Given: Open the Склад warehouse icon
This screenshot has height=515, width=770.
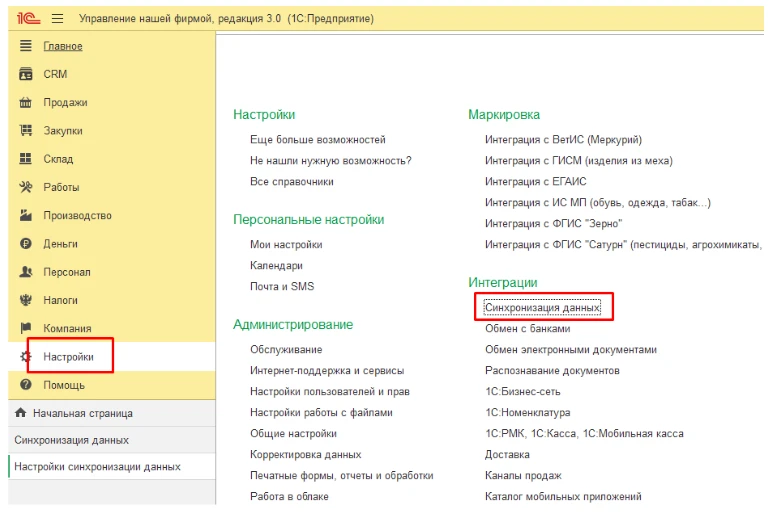Looking at the screenshot, I should point(26,159).
